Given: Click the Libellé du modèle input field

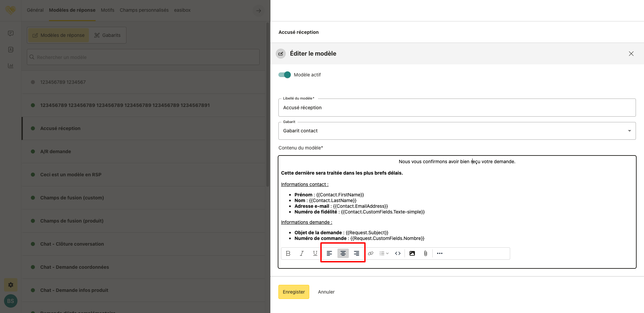Looking at the screenshot, I should 457,108.
